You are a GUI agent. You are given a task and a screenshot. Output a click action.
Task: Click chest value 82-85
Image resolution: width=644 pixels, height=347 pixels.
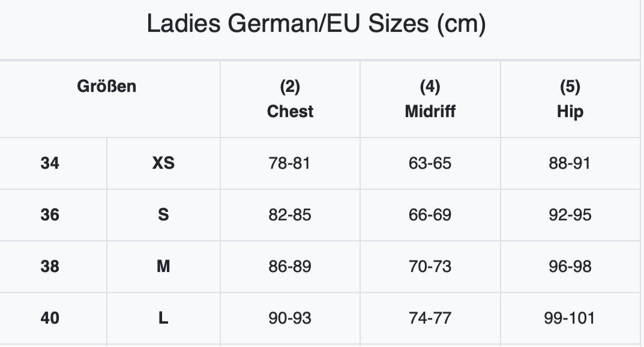click(x=290, y=215)
